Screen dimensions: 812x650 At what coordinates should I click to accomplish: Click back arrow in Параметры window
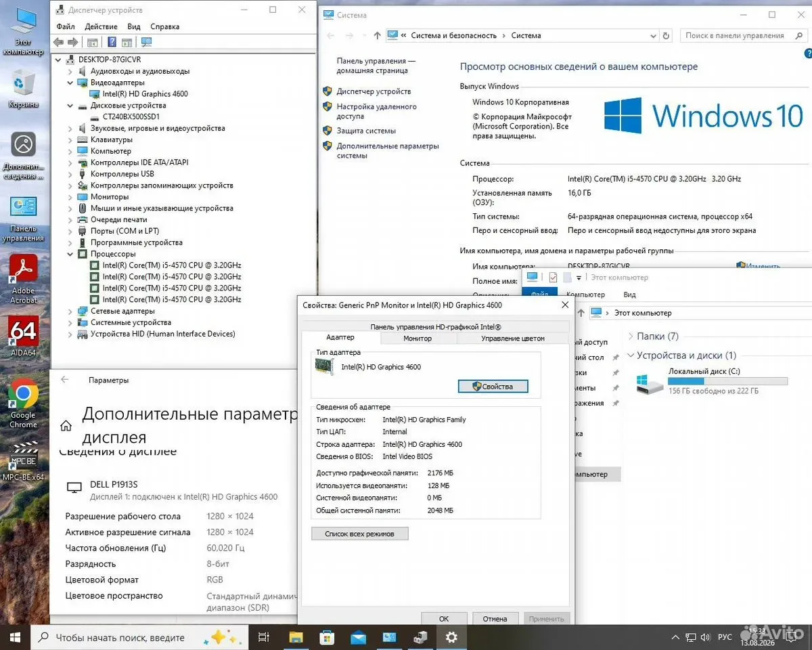[65, 380]
